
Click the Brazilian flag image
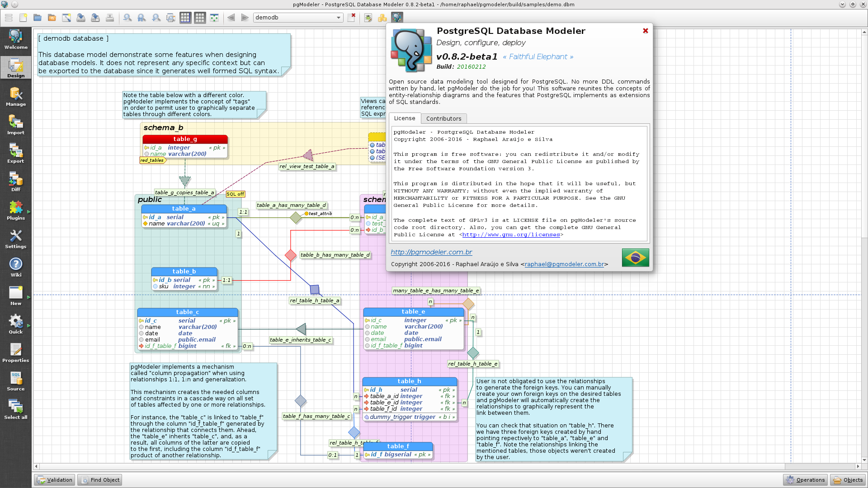point(635,258)
